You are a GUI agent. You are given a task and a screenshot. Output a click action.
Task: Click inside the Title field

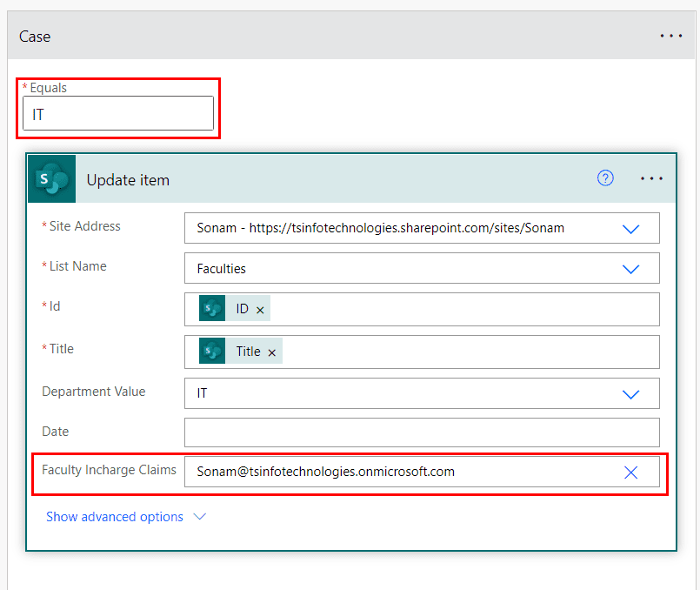click(x=422, y=352)
